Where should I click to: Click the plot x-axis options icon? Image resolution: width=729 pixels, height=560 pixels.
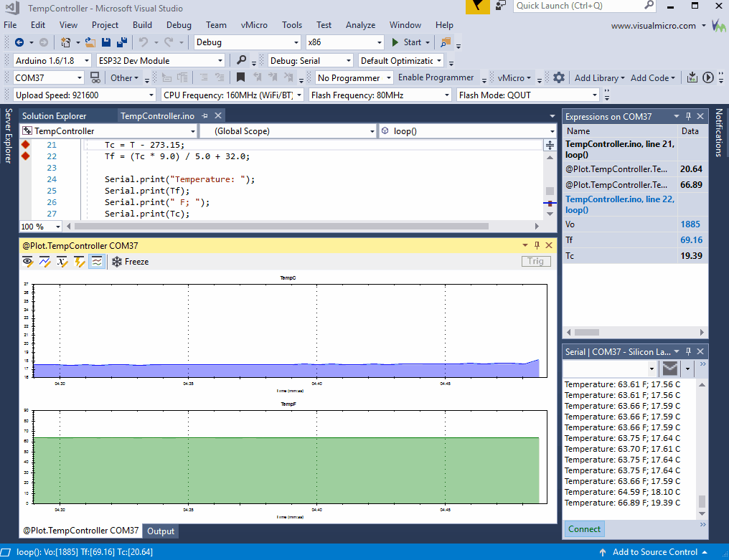click(62, 262)
